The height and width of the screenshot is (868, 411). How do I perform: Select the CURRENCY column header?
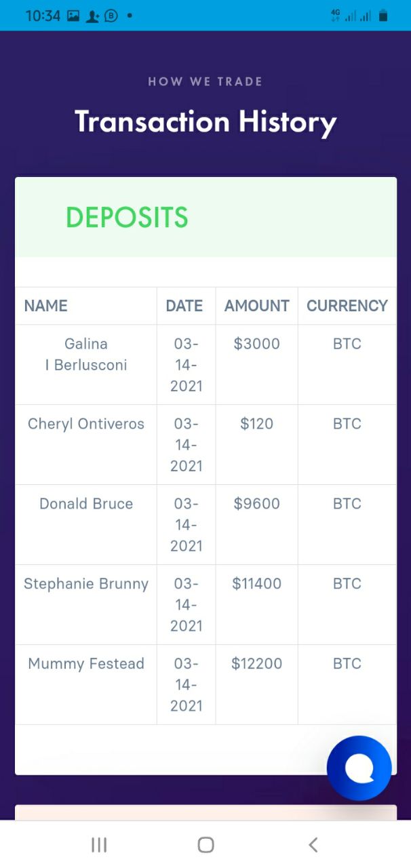(347, 306)
